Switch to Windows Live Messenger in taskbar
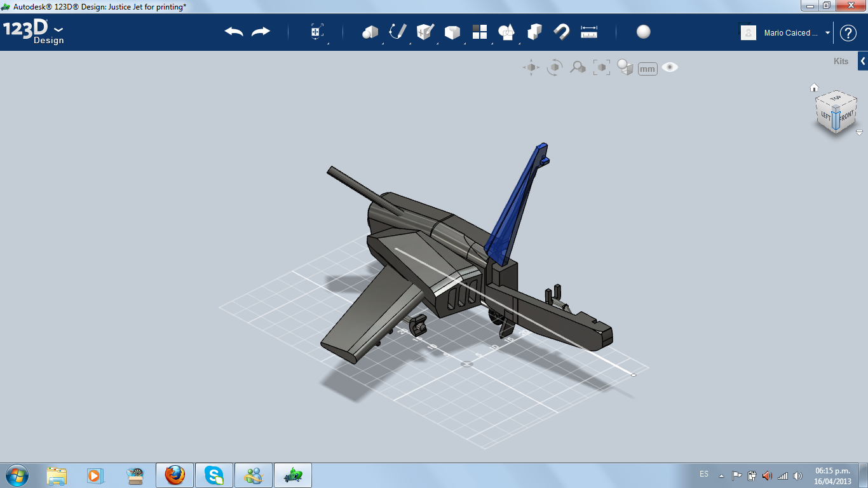Image resolution: width=868 pixels, height=488 pixels. 254,475
